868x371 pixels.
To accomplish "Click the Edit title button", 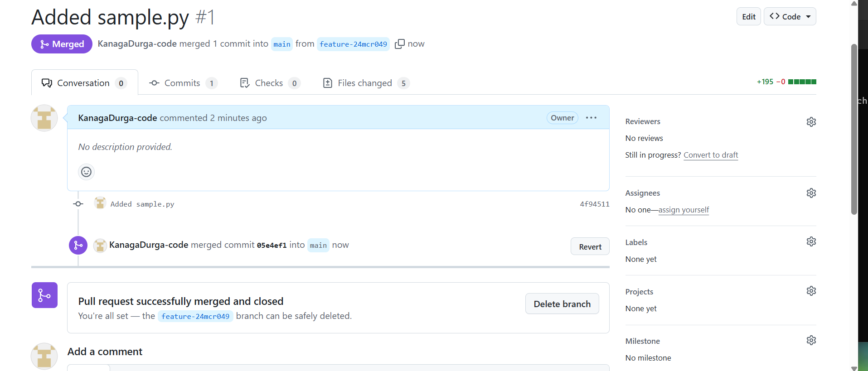I will pos(748,17).
